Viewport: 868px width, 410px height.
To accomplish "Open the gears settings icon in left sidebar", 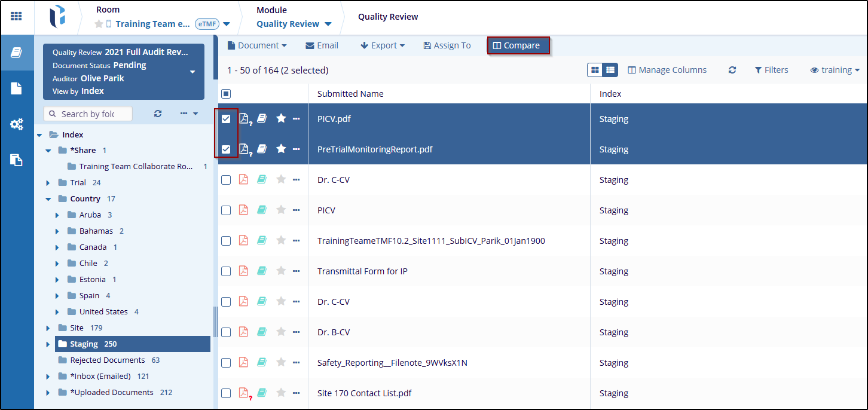I will point(17,124).
